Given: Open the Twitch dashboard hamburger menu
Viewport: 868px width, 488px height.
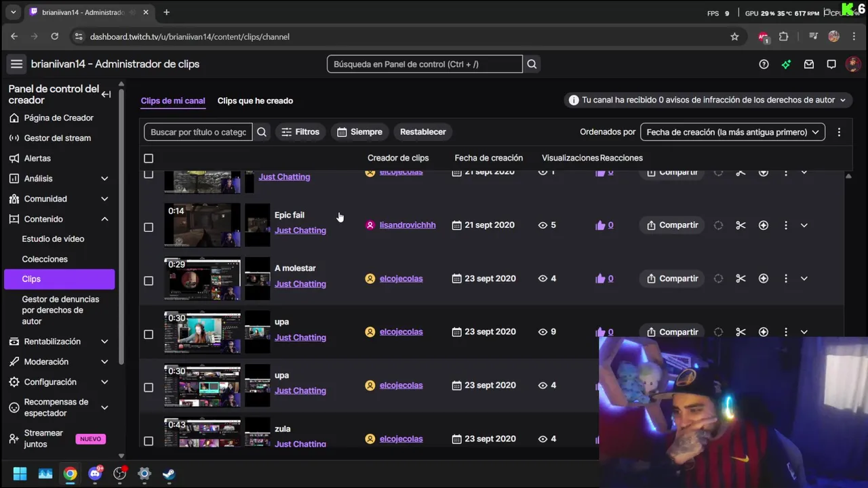Looking at the screenshot, I should [x=16, y=64].
